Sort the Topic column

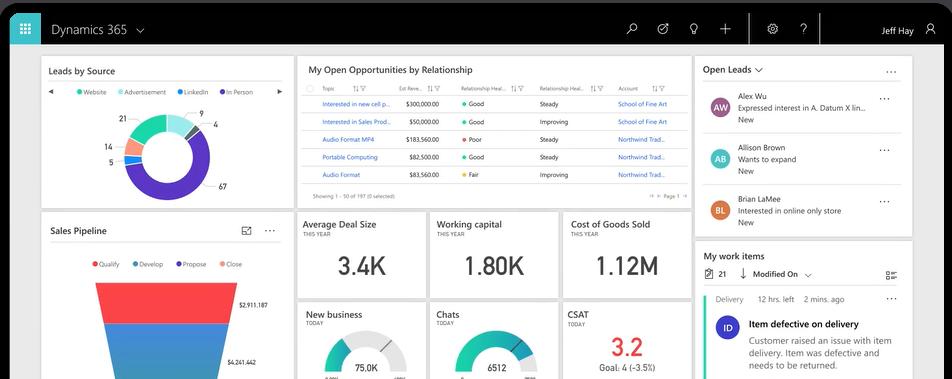point(356,89)
